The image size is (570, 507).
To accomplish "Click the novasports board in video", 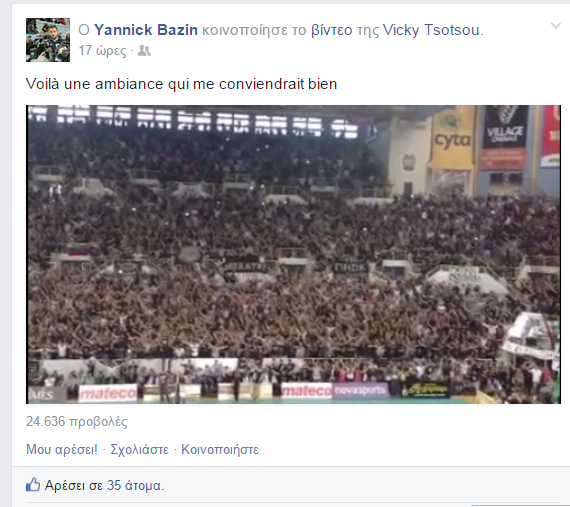I will pyautogui.click(x=360, y=390).
